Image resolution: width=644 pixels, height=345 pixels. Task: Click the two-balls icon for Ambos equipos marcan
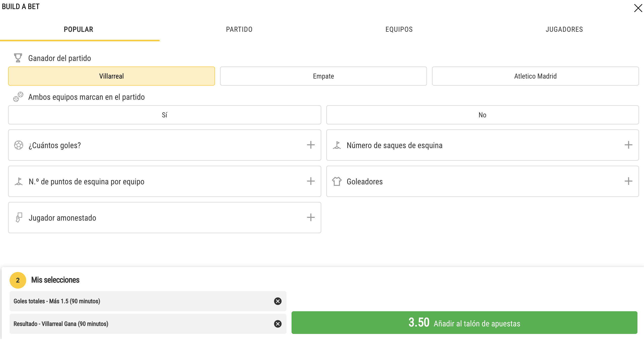click(18, 97)
